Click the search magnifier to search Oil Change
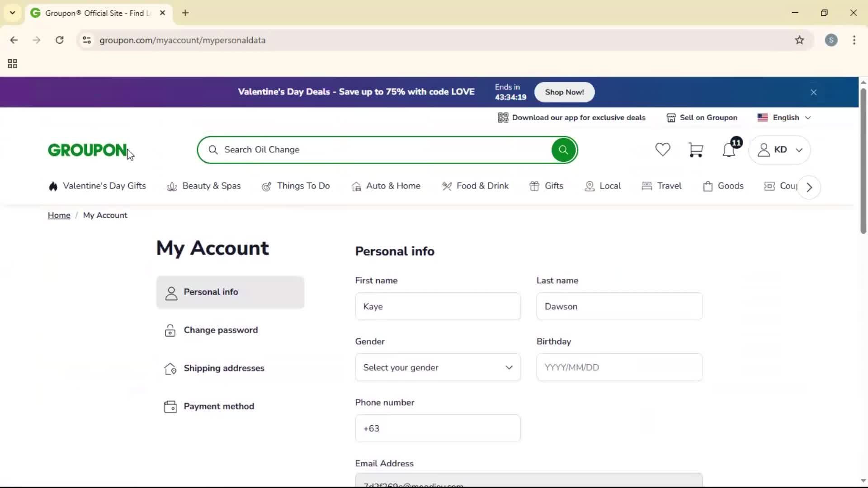868x488 pixels. (562, 150)
